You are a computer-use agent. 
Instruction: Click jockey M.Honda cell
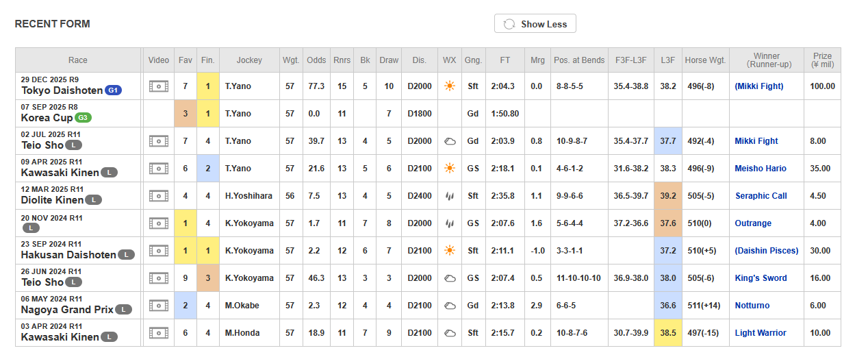(x=249, y=333)
